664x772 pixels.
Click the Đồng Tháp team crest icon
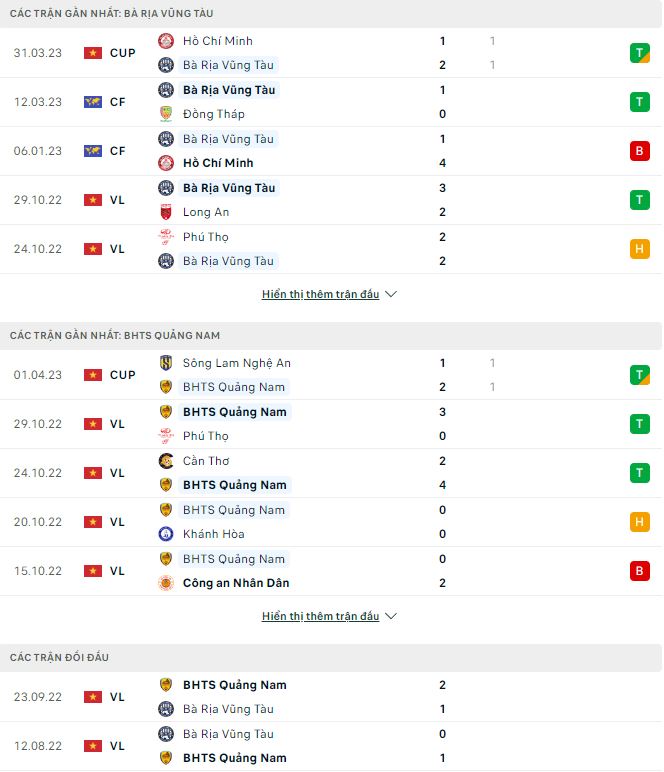click(166, 114)
